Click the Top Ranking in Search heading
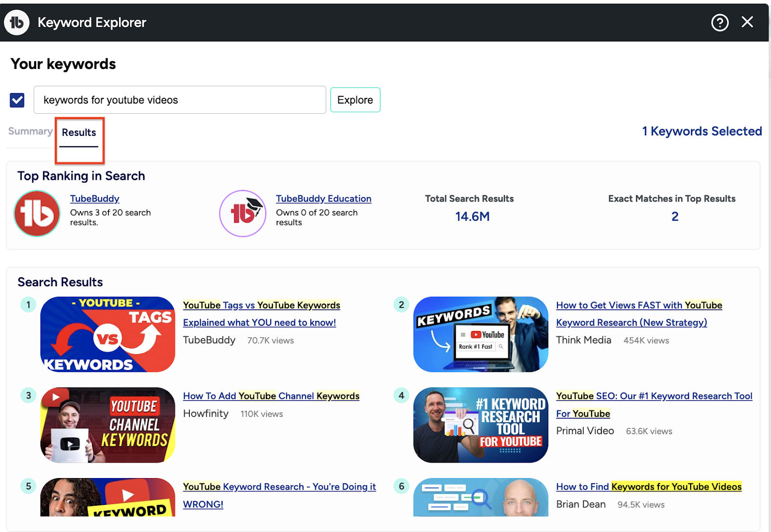The width and height of the screenshot is (771, 532). [81, 176]
